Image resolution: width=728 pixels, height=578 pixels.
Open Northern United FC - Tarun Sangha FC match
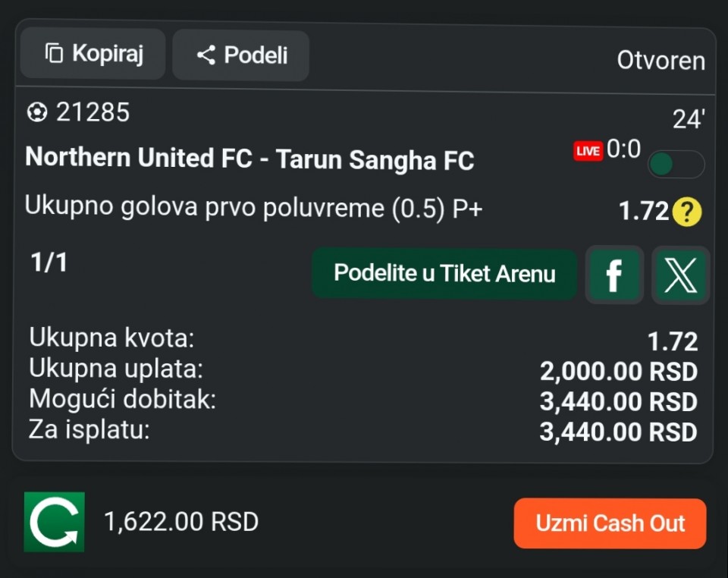click(249, 159)
